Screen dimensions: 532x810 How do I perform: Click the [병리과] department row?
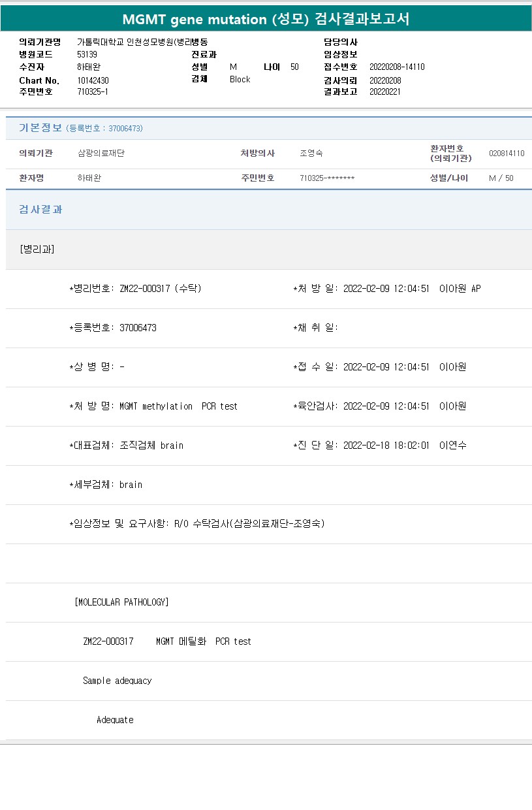37,250
